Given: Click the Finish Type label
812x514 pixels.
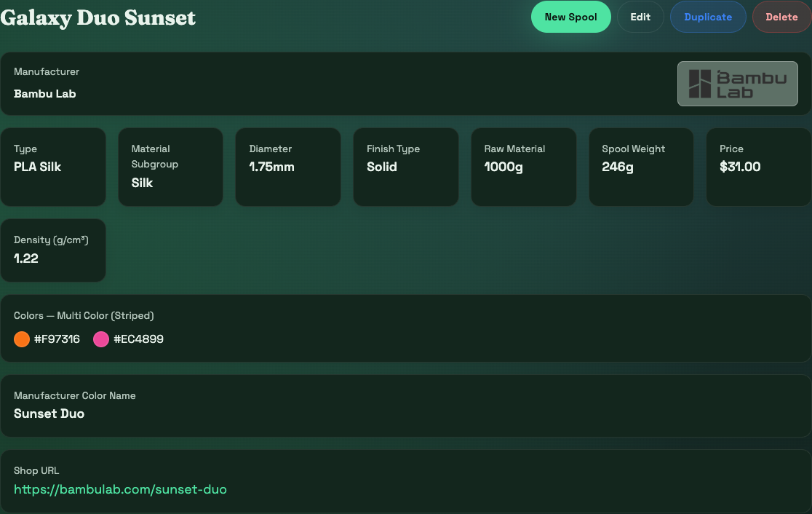Looking at the screenshot, I should (393, 149).
